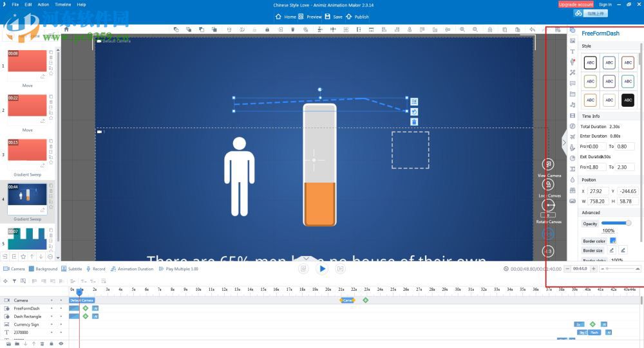
Task: Adjust the timeline zoom slider
Action: click(x=621, y=269)
